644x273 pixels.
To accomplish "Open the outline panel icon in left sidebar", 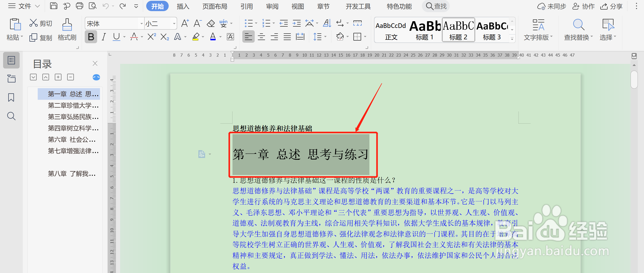I will pos(11,79).
